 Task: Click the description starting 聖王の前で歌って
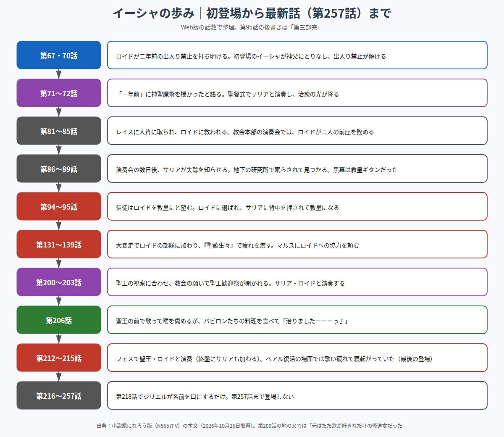297,320
